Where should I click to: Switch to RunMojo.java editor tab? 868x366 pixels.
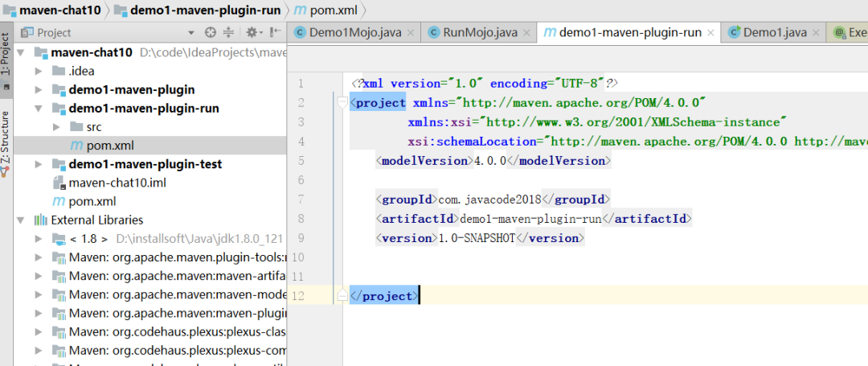click(x=479, y=33)
